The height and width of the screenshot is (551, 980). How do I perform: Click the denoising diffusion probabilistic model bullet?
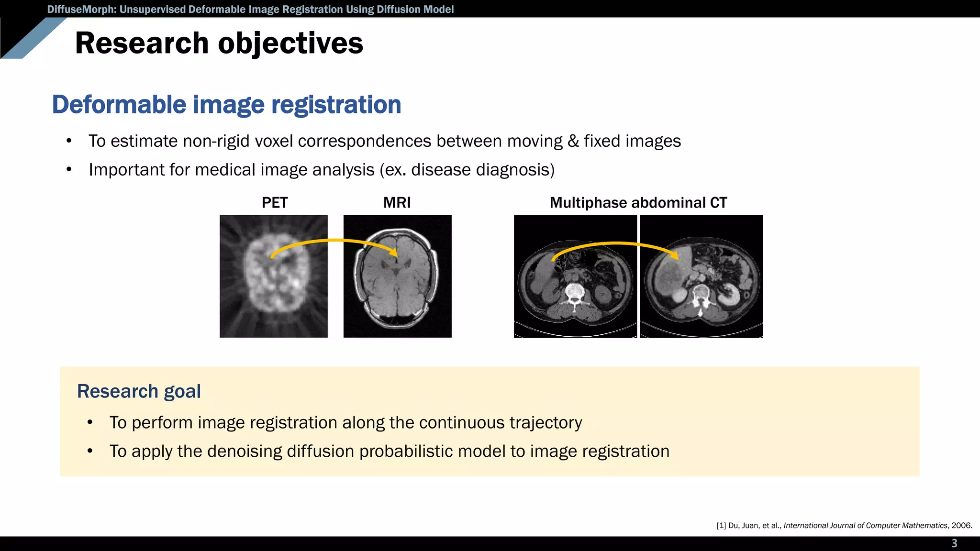tap(389, 452)
